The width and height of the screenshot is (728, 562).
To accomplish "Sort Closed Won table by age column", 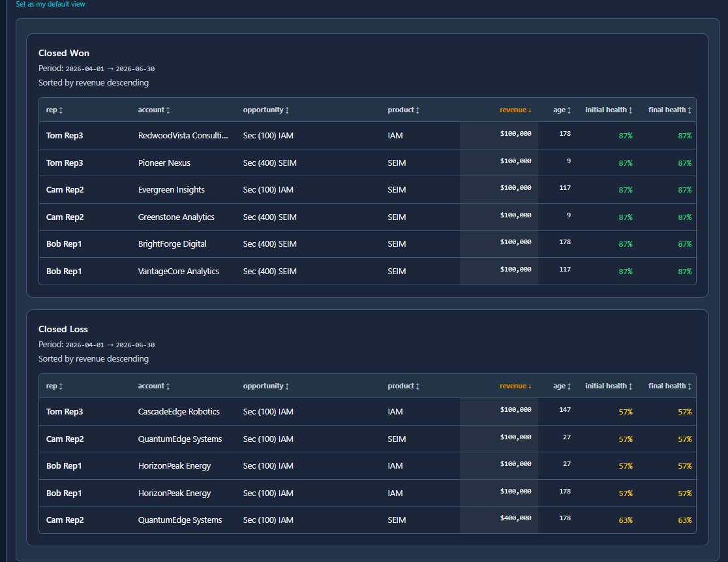I will pos(562,110).
